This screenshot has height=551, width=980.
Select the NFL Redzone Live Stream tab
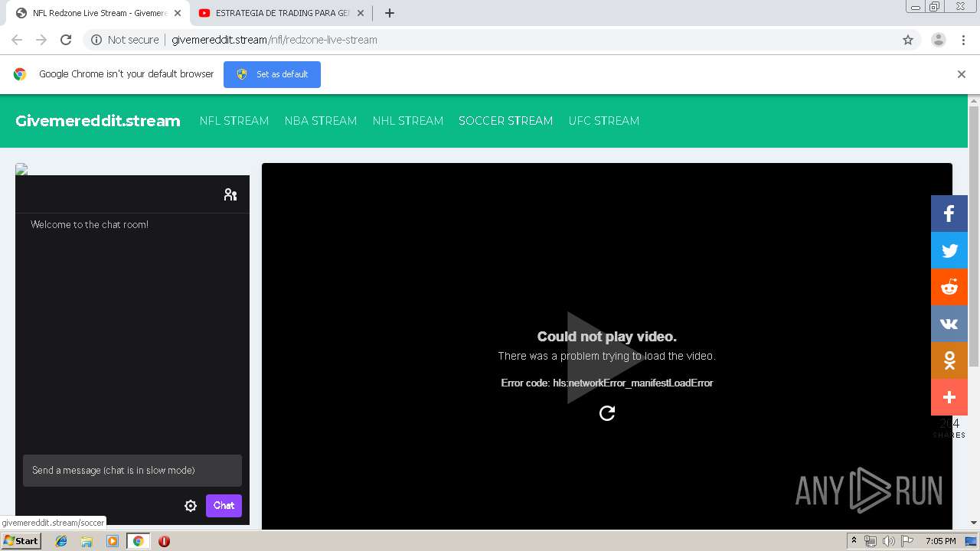click(x=96, y=13)
